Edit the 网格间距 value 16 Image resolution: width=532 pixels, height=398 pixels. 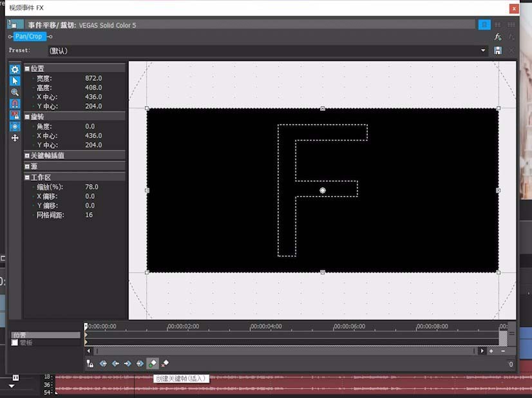pos(89,214)
